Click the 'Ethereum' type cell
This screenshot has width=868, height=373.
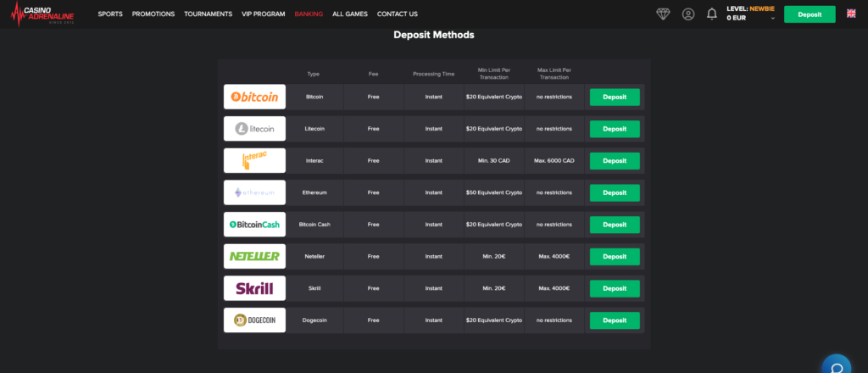314,192
